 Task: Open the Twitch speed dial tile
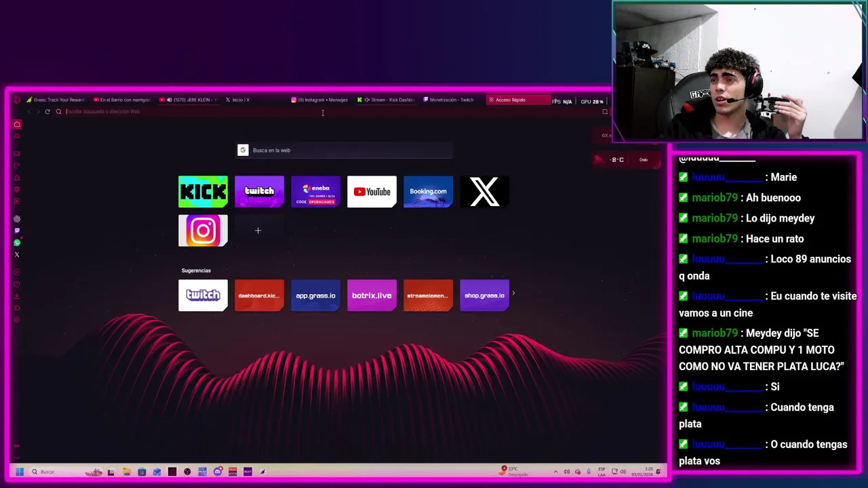click(x=259, y=192)
